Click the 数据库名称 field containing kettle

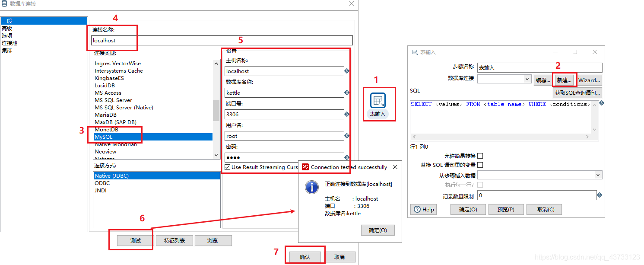click(x=284, y=93)
